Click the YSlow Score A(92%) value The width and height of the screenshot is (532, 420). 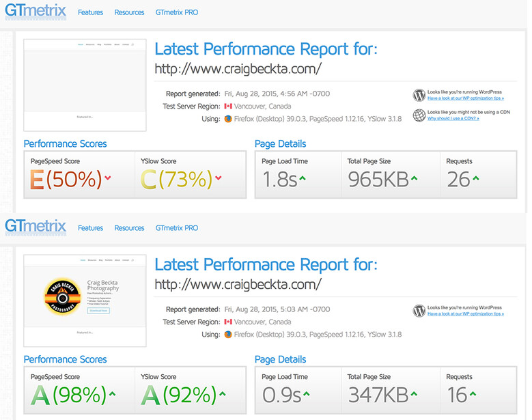tap(179, 395)
